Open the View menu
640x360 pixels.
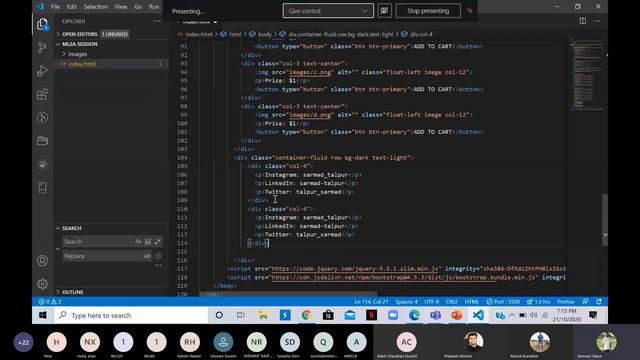121,7
